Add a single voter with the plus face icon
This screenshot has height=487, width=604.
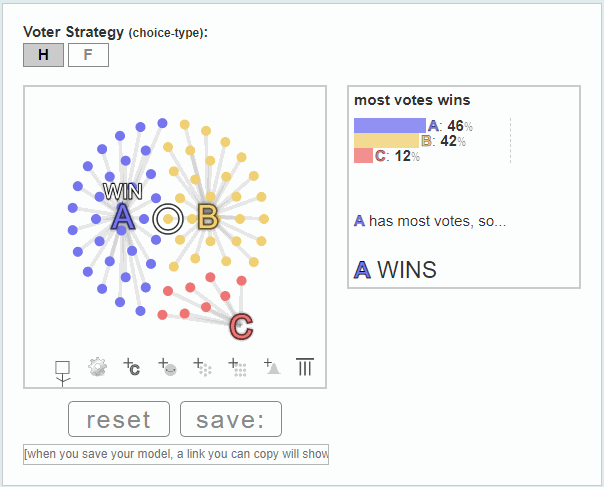pos(167,367)
